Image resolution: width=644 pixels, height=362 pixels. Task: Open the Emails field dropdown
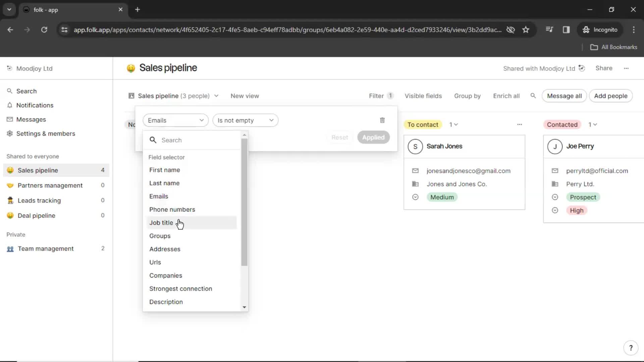pyautogui.click(x=175, y=120)
